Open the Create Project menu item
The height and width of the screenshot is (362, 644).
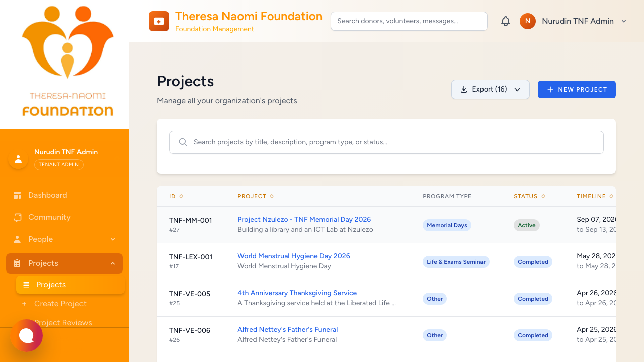pos(70,304)
